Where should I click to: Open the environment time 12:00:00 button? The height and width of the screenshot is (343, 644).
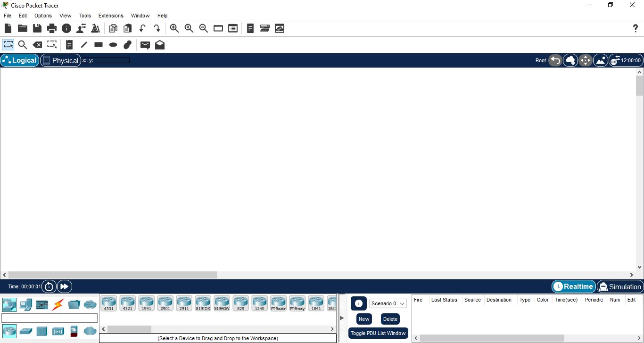tap(626, 60)
